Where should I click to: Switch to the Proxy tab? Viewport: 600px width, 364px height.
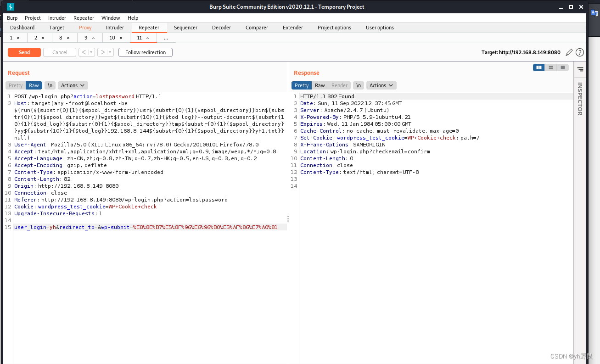click(85, 28)
